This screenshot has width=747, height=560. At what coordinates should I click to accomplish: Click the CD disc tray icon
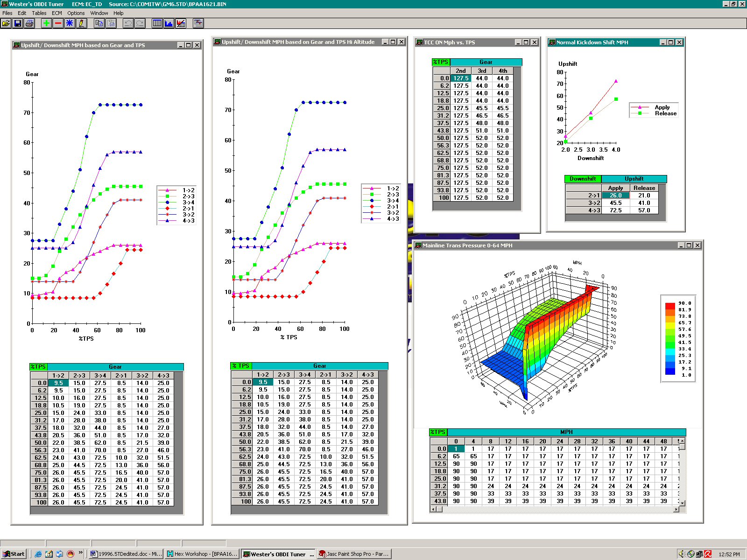pos(691,554)
